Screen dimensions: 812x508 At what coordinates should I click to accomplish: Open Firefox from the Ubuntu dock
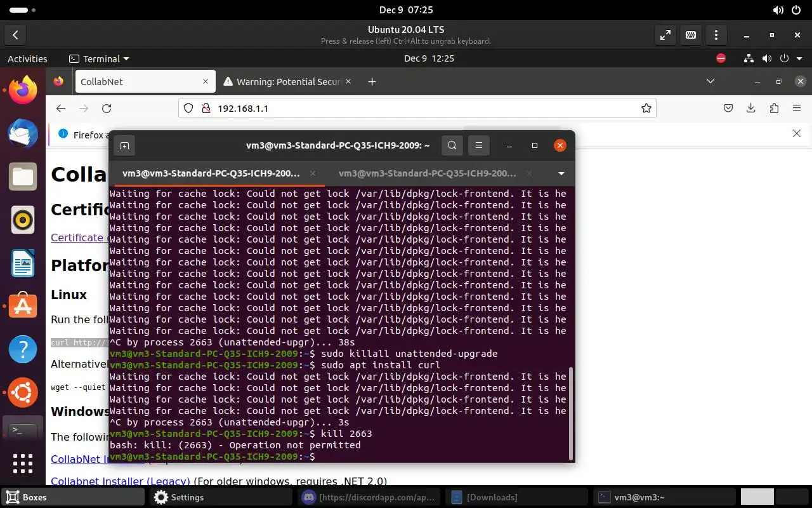23,90
